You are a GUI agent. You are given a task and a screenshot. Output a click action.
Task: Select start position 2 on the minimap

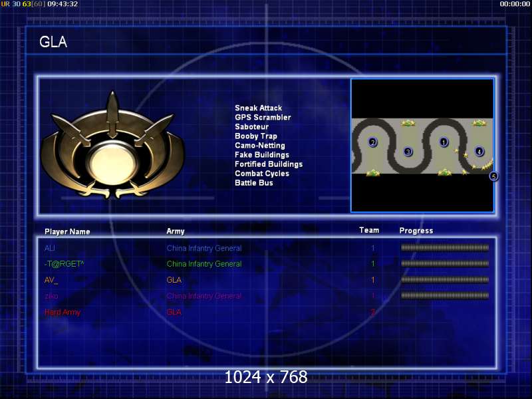[372, 142]
